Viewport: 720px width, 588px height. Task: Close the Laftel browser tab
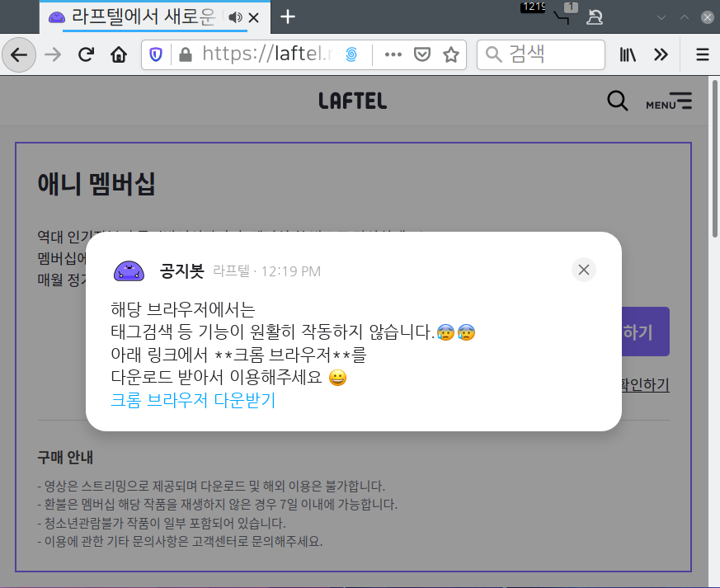(x=253, y=18)
